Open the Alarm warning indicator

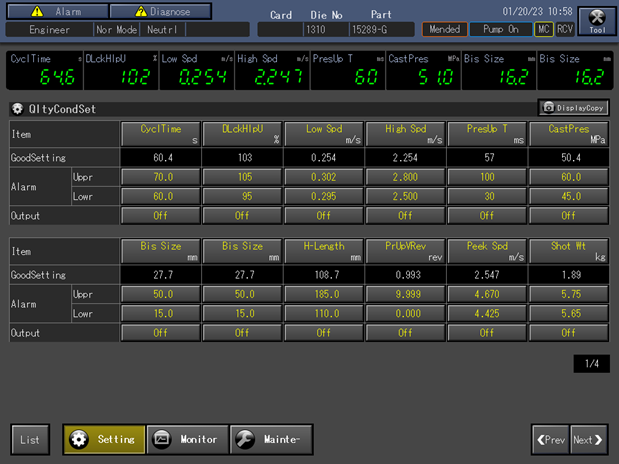[55, 12]
